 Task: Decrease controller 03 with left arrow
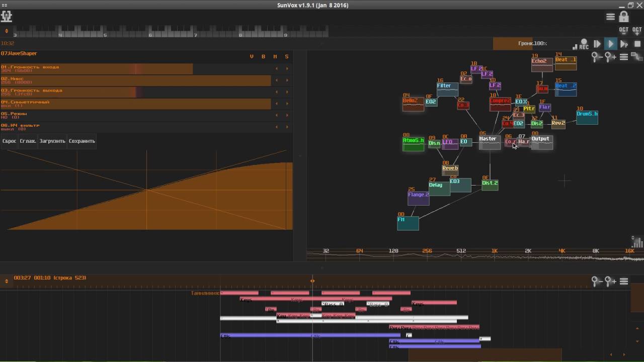click(x=276, y=92)
